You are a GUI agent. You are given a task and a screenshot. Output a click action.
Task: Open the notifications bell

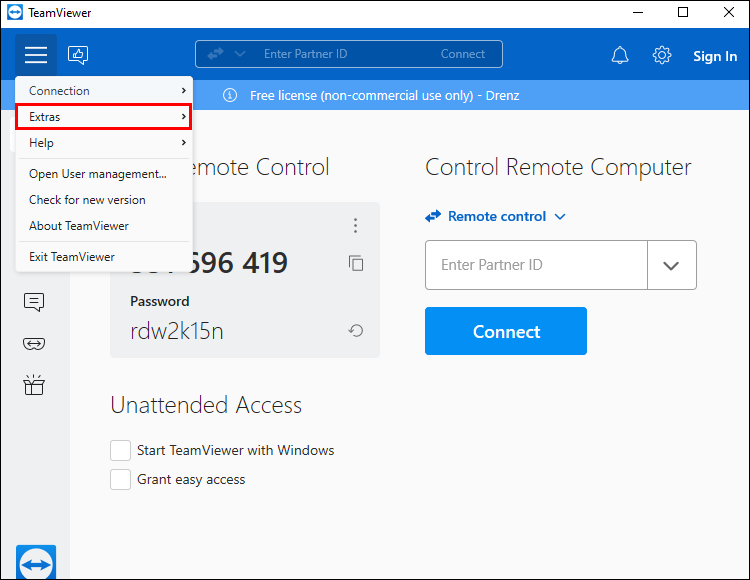tap(620, 55)
